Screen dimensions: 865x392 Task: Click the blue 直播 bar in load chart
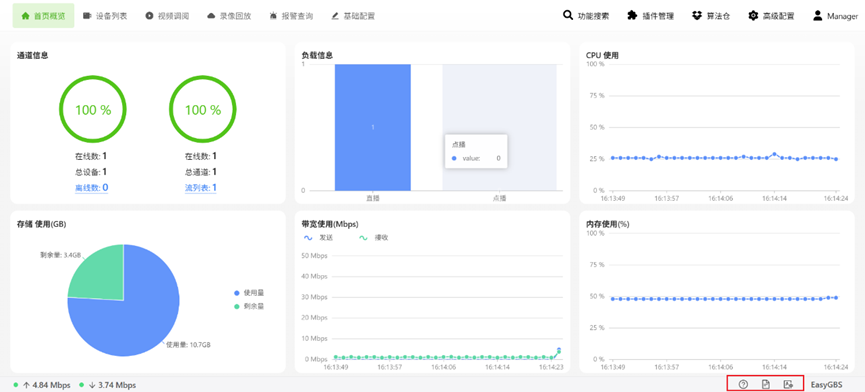coord(372,127)
